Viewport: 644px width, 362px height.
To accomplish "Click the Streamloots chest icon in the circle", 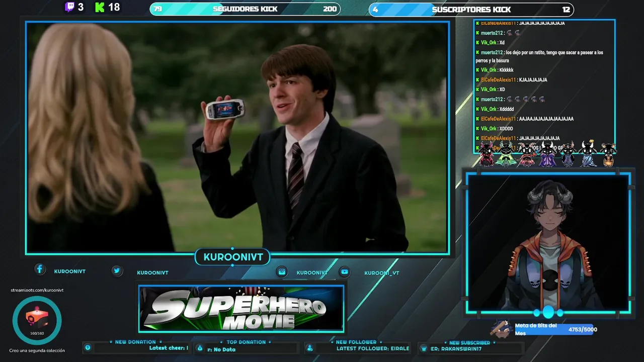I will coord(37,318).
